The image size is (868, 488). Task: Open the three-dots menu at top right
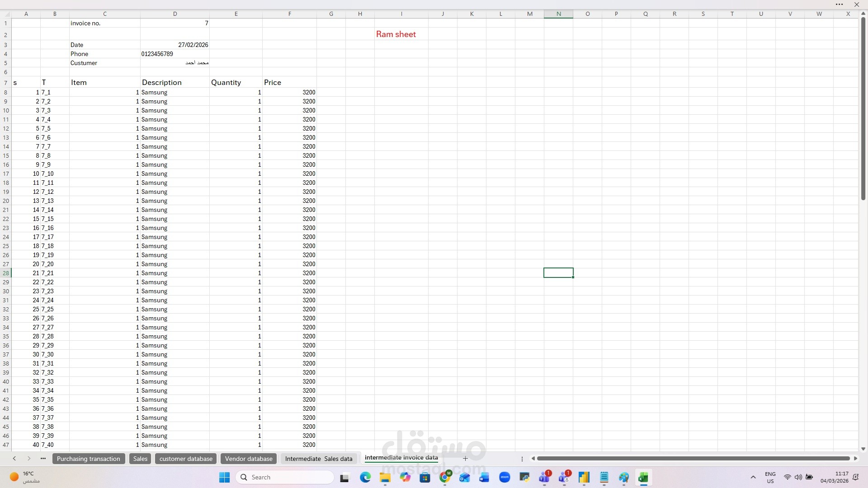(840, 5)
